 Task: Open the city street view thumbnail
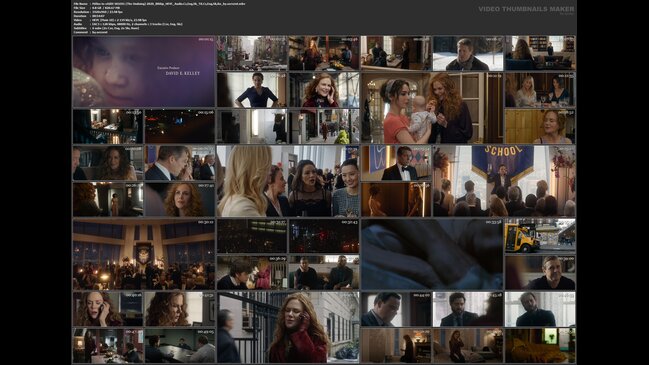(x=252, y=53)
